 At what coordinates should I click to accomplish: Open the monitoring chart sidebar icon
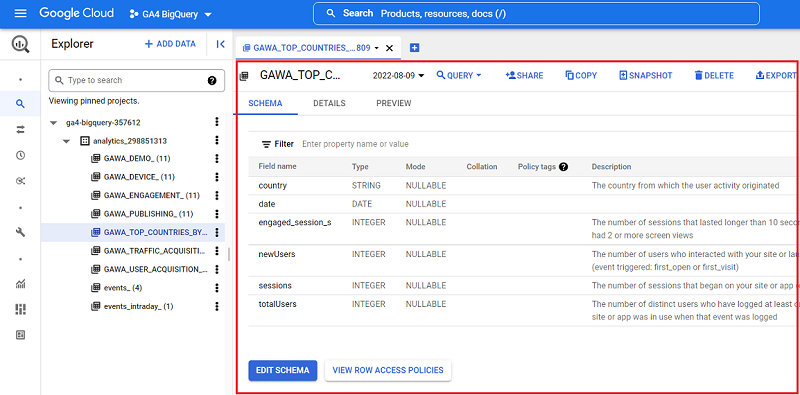tap(20, 284)
